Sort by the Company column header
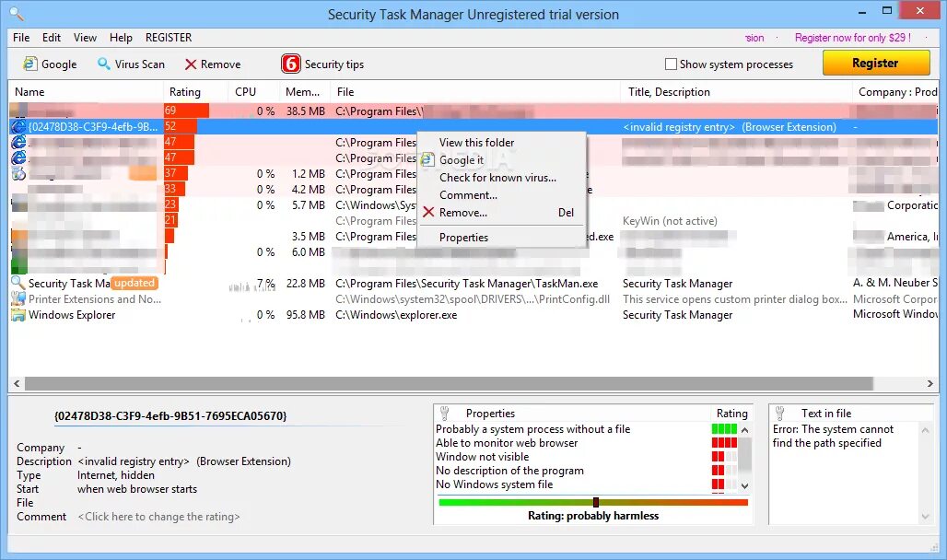 (895, 92)
